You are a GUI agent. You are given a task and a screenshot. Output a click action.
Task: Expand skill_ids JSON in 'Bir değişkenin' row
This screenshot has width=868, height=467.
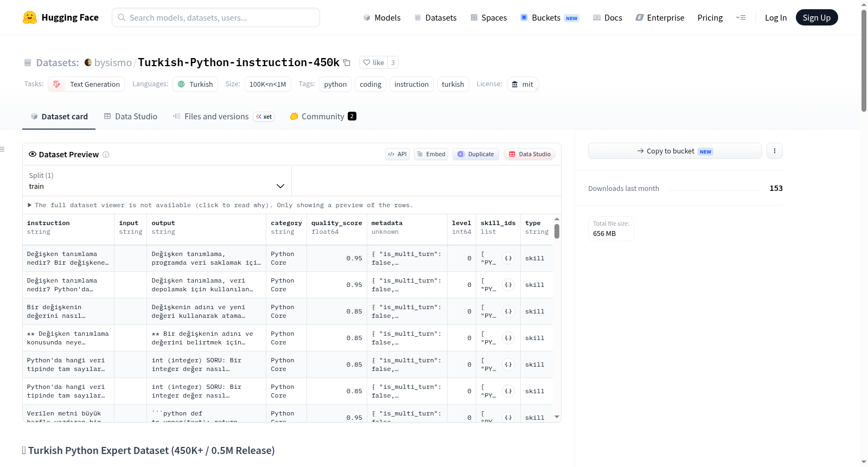pos(508,311)
